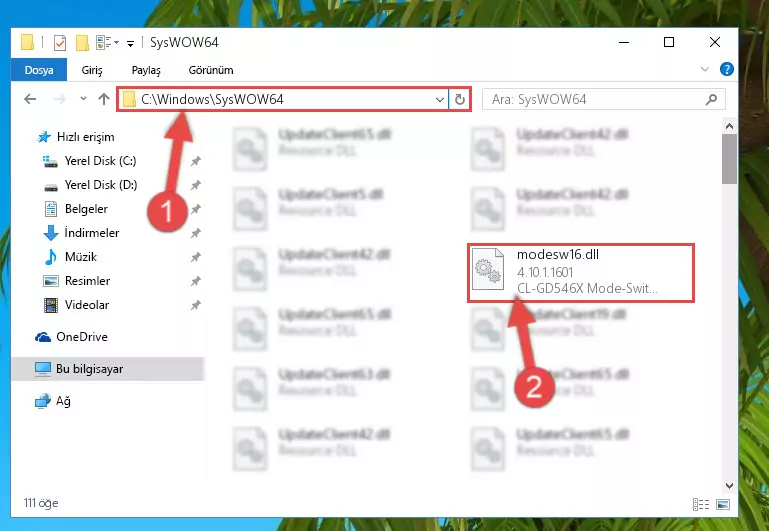Viewport: 769px width, 531px height.
Task: Click the up arrow of the file list scrollbar
Action: pos(729,126)
